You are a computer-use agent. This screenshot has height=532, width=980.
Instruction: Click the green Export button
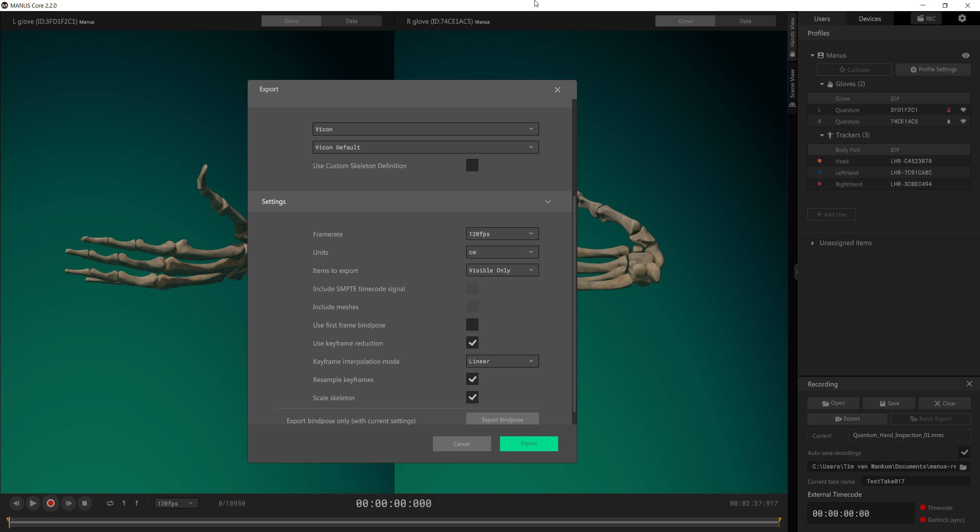tap(529, 443)
